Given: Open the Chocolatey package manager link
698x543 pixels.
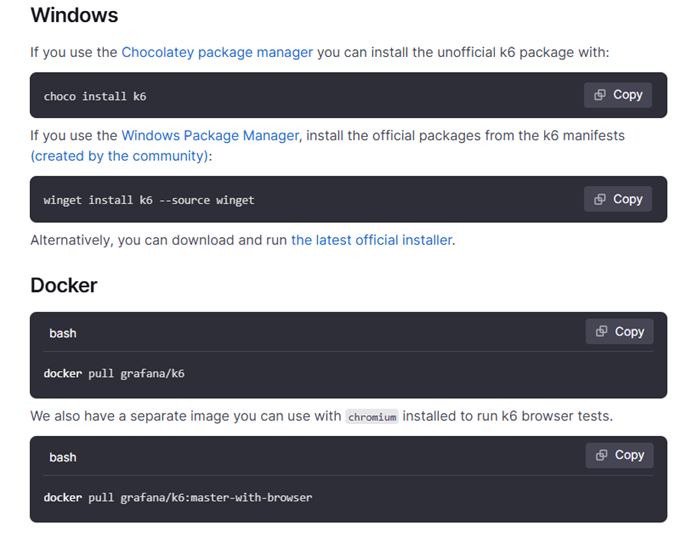Looking at the screenshot, I should [217, 53].
